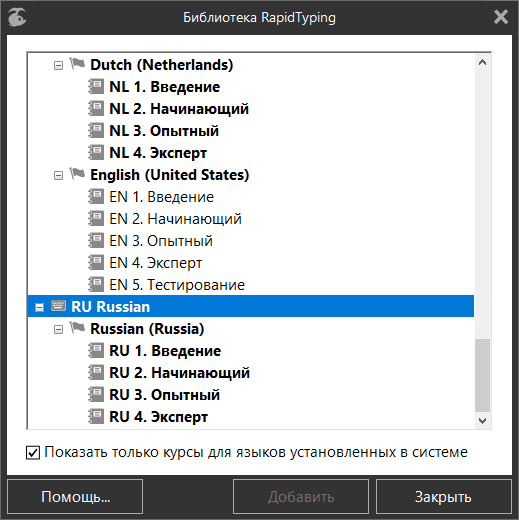The height and width of the screenshot is (520, 519).
Task: Click the vertical scrollbar thumb
Action: tap(482, 375)
